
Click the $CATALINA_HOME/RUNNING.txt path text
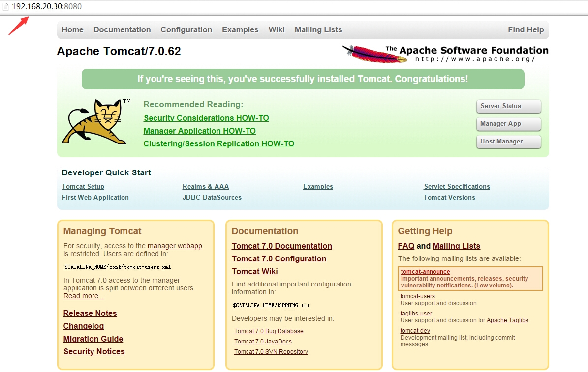[x=271, y=305]
